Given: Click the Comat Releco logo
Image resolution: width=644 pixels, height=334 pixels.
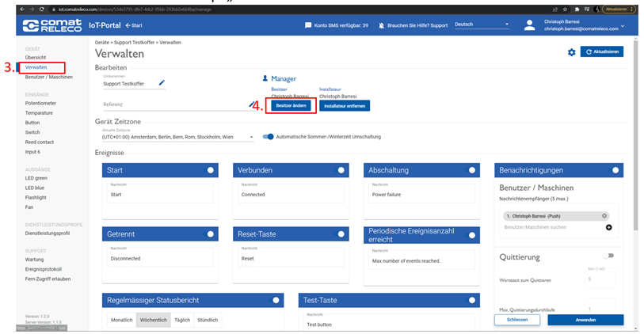Looking at the screenshot, I should (x=52, y=25).
